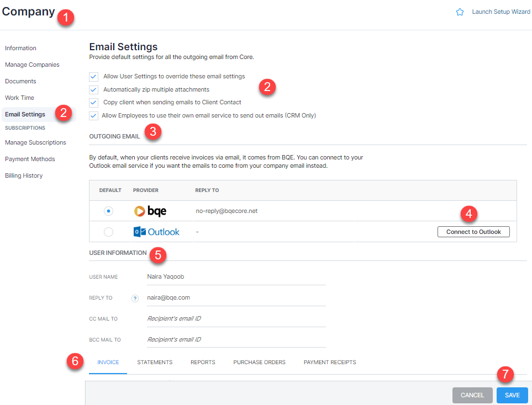The width and height of the screenshot is (532, 405).
Task: Open Work Time settings
Action: coord(20,98)
